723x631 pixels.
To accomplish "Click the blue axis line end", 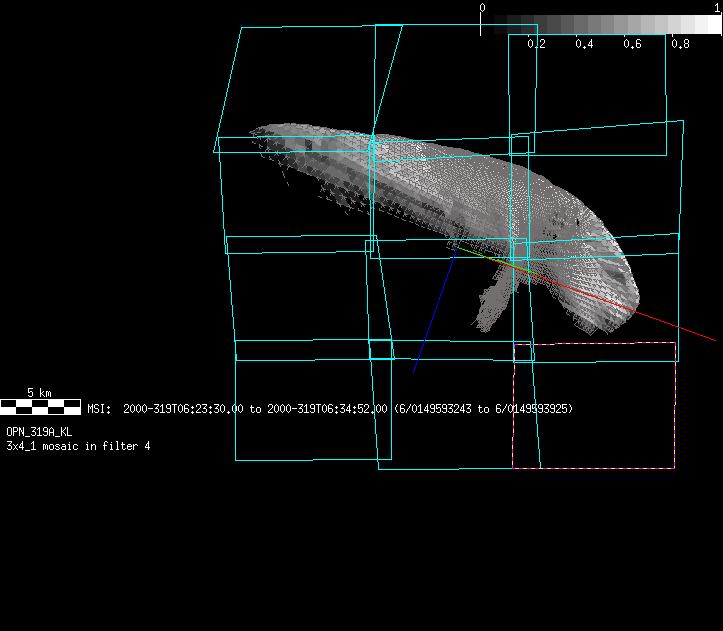I will click(414, 372).
